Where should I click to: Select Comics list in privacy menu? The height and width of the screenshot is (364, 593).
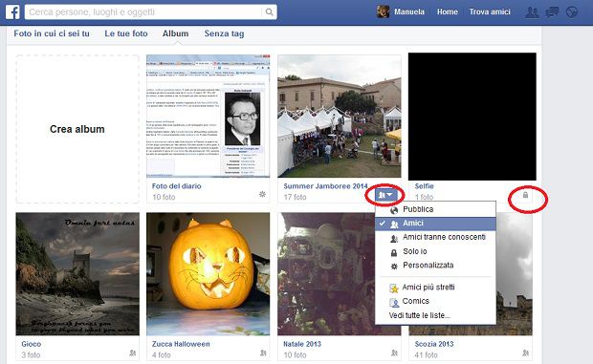[435, 301]
